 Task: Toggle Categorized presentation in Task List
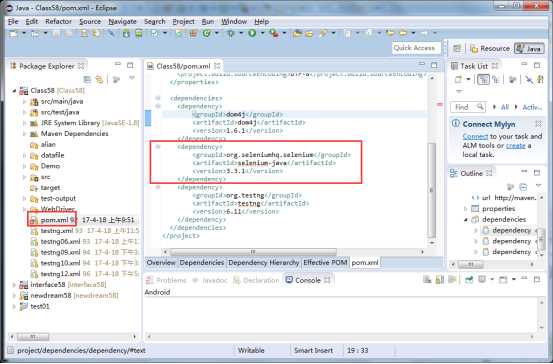[x=483, y=80]
